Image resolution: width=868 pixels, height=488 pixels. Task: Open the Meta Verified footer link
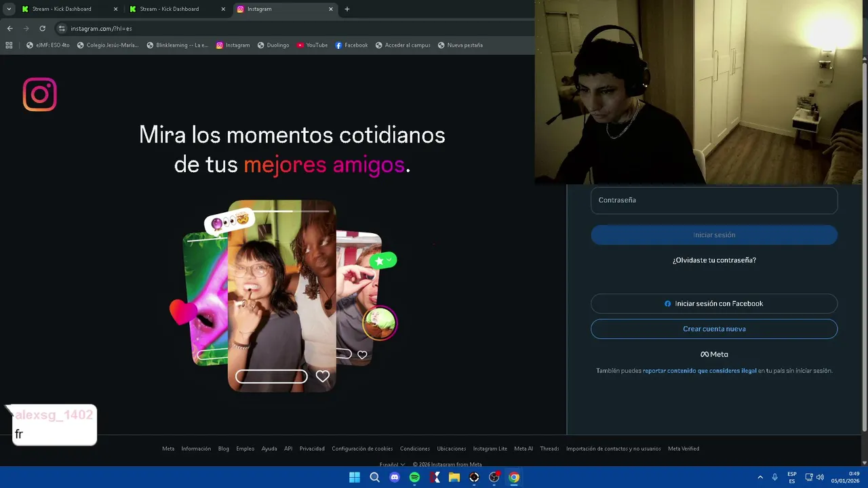(684, 449)
